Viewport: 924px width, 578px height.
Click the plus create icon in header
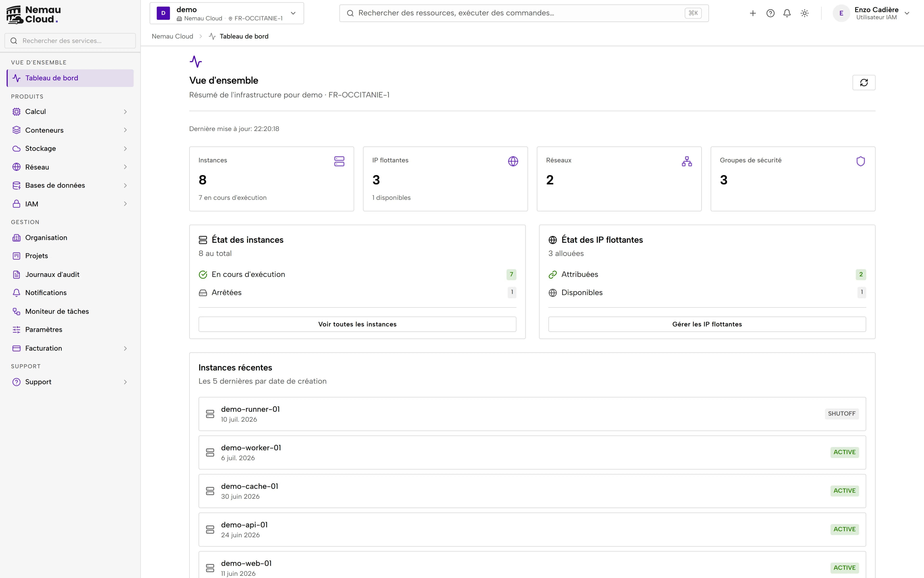click(x=753, y=13)
